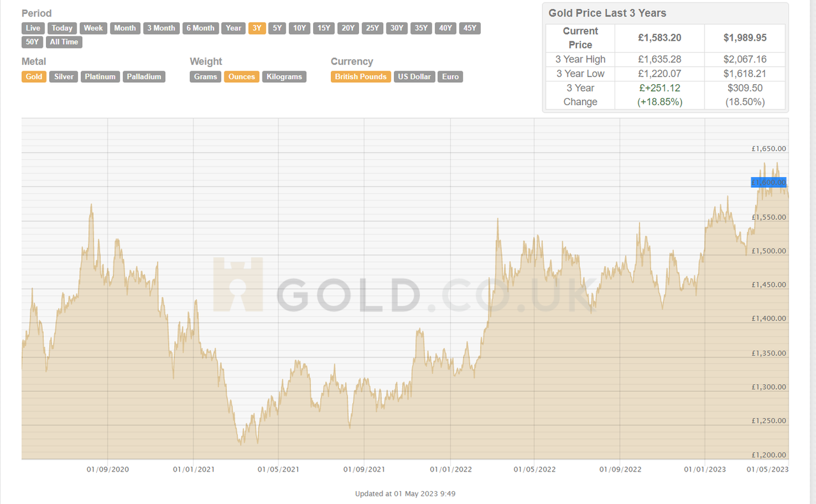Select the All Time period

tap(64, 42)
